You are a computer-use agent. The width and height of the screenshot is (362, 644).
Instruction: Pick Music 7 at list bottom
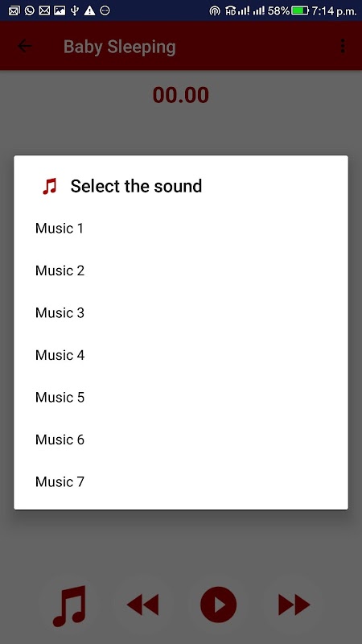coord(181,482)
